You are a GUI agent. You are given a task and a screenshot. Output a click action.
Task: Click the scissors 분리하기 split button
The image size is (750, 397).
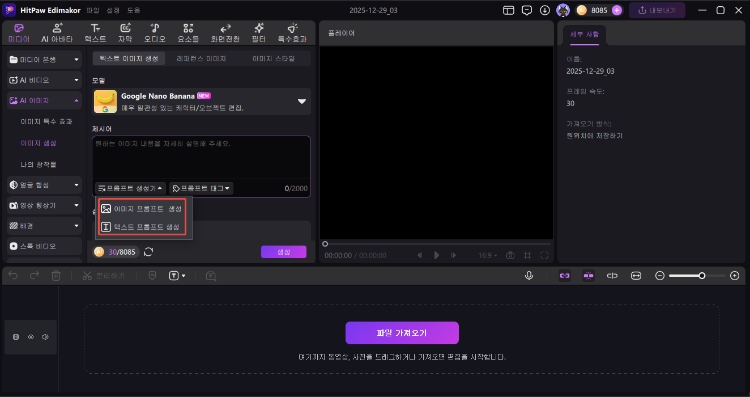point(103,276)
